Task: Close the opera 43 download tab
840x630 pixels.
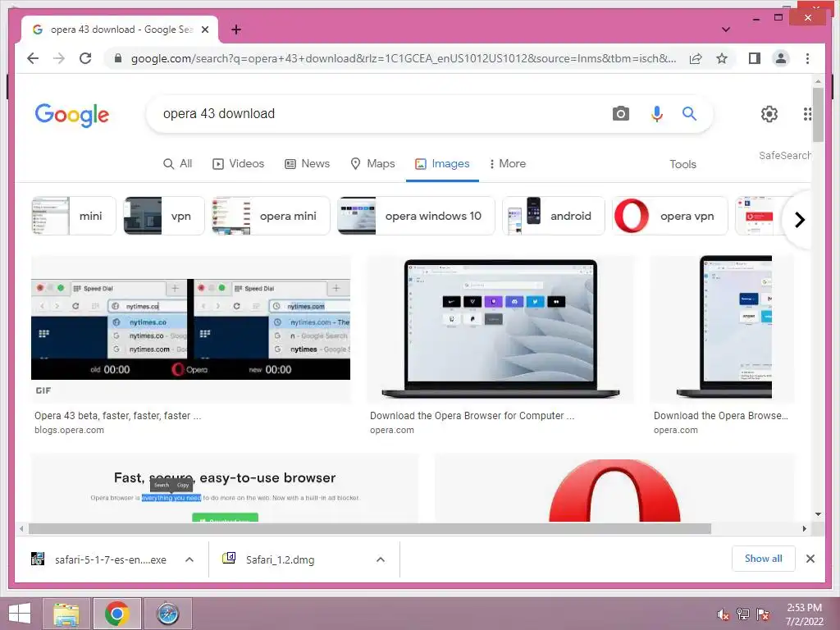Action: [204, 30]
